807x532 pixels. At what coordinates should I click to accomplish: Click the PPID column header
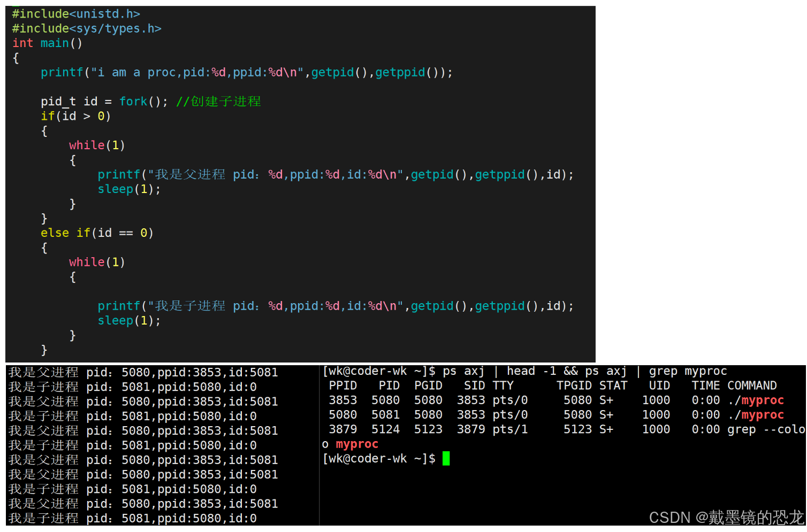pos(343,386)
